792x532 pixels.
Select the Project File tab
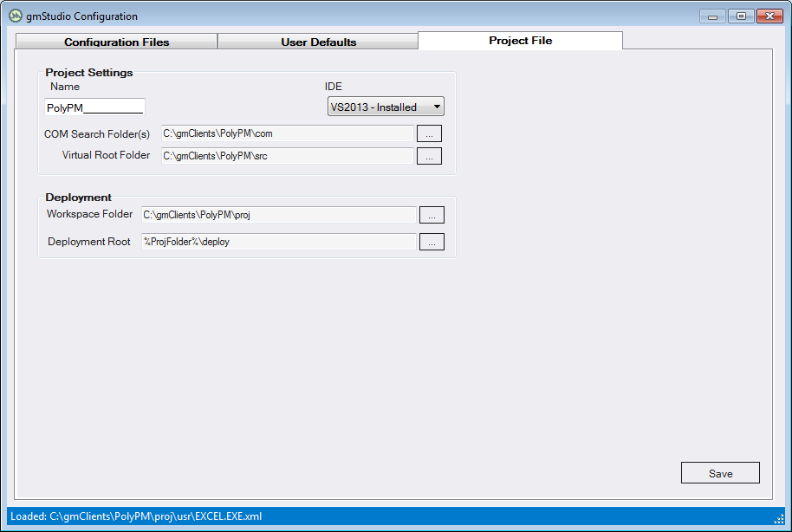[520, 41]
